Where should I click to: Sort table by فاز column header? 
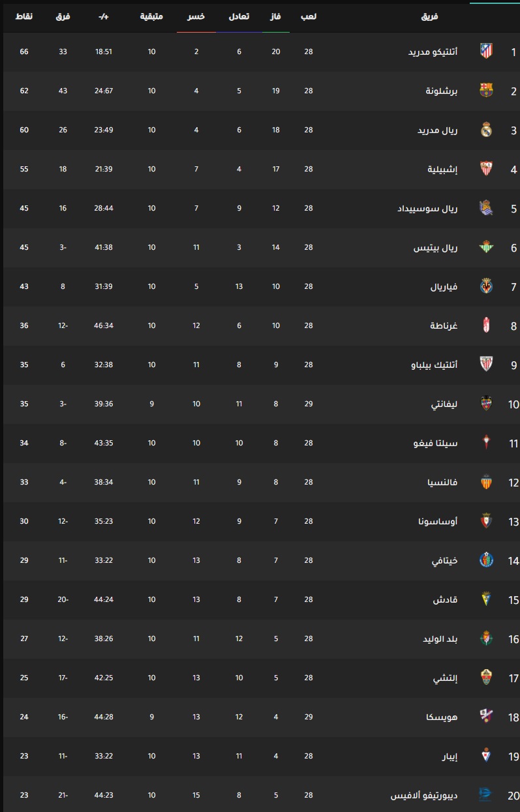pos(277,16)
